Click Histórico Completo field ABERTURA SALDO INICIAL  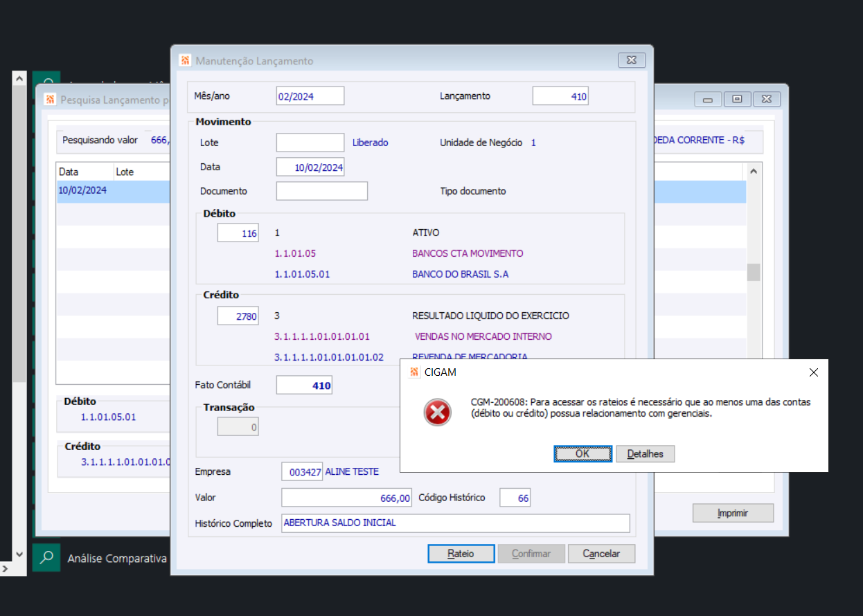(456, 523)
